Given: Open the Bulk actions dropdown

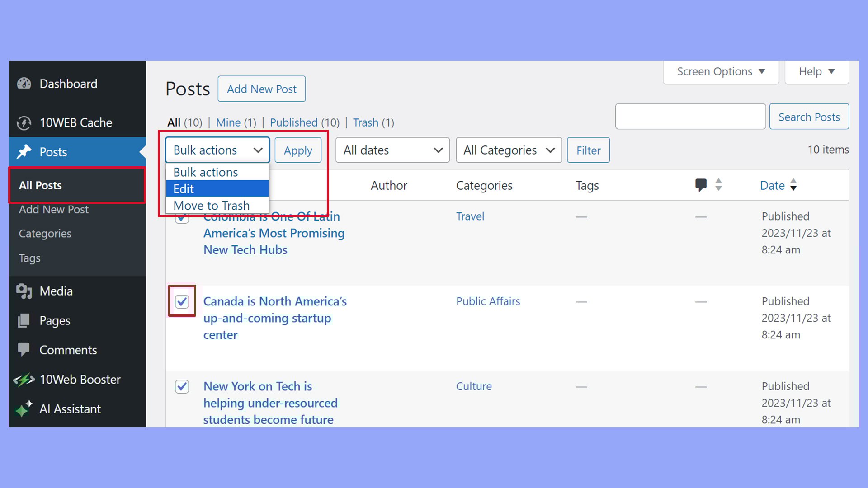Looking at the screenshot, I should pyautogui.click(x=217, y=150).
